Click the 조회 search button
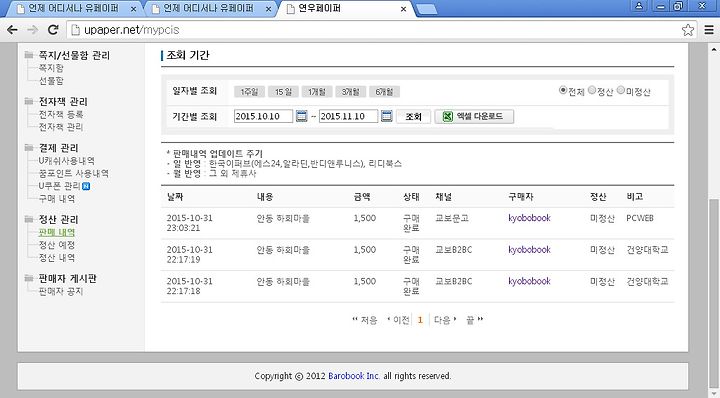This screenshot has width=720, height=398. 413,117
